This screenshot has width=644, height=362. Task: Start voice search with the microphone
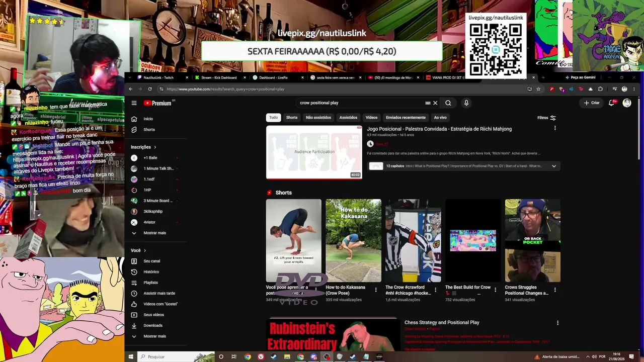[x=466, y=103]
